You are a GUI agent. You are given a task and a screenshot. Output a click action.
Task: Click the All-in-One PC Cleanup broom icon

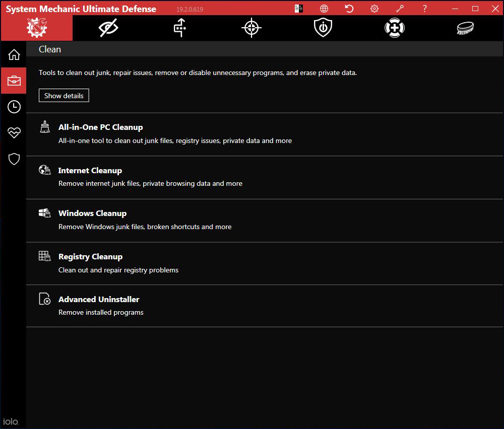45,127
